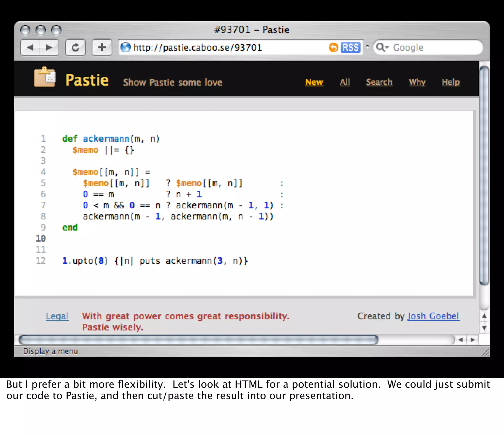Click the red close window button

[25, 30]
